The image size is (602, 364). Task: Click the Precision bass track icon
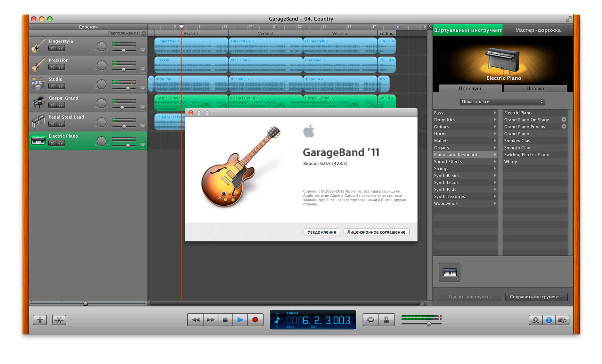[x=38, y=64]
